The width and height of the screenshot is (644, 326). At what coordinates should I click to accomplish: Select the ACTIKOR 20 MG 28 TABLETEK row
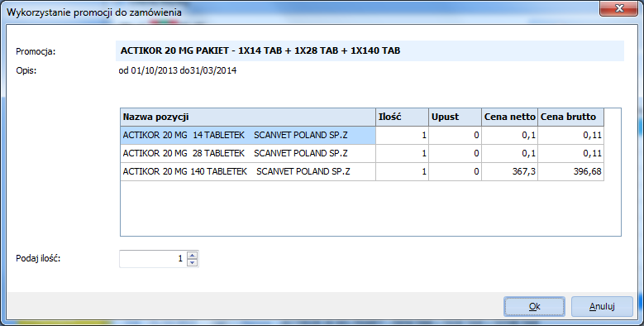pyautogui.click(x=248, y=153)
